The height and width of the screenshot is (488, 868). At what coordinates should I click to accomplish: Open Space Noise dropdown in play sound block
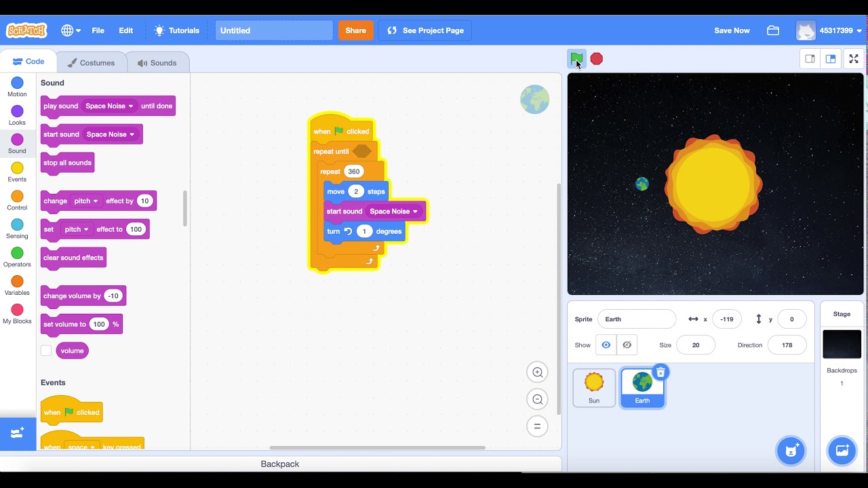109,106
